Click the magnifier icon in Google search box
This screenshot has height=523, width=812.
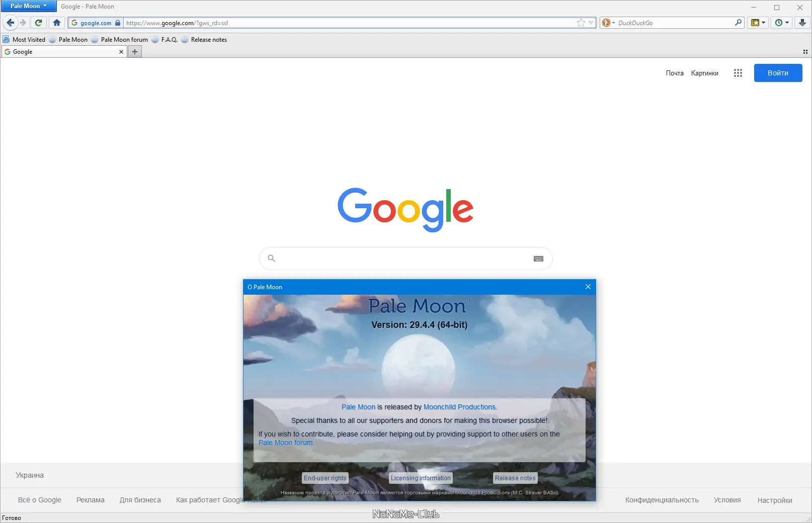pos(272,258)
